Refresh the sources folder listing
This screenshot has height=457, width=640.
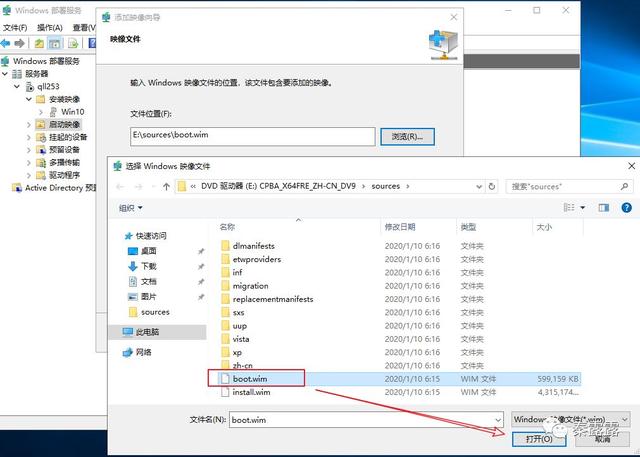point(492,186)
